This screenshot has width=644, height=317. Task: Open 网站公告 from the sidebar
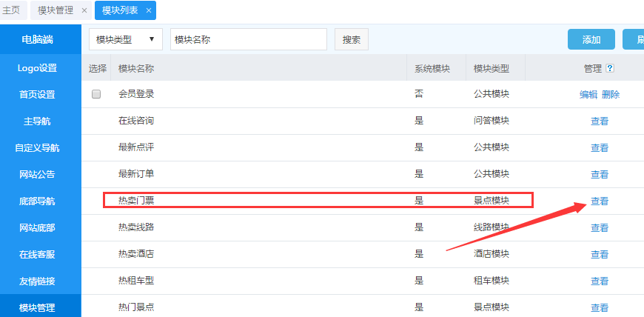pos(37,175)
